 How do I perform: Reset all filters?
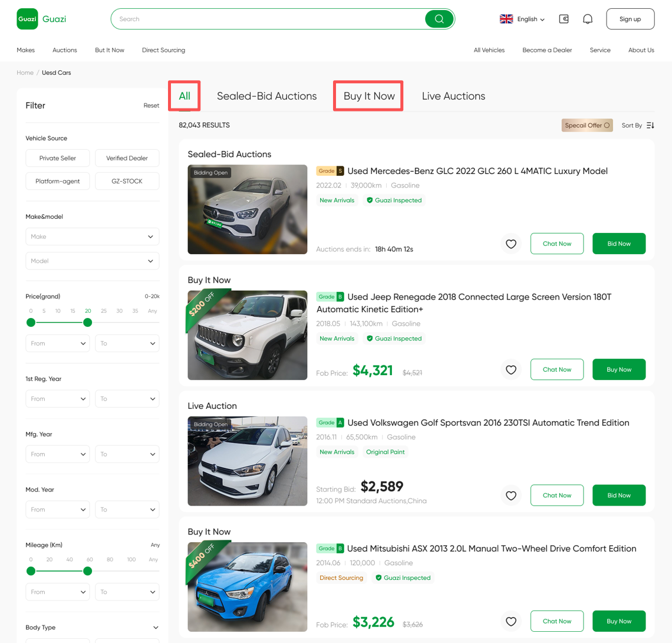coord(151,106)
